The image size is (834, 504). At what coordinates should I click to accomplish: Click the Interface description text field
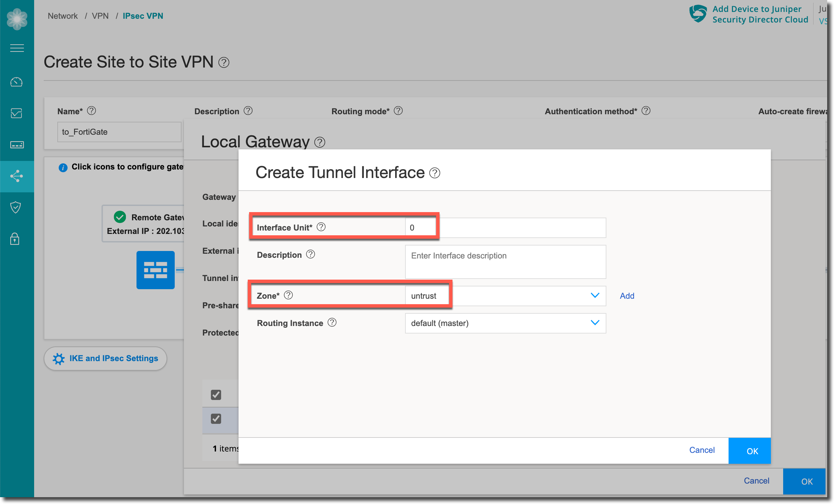505,262
